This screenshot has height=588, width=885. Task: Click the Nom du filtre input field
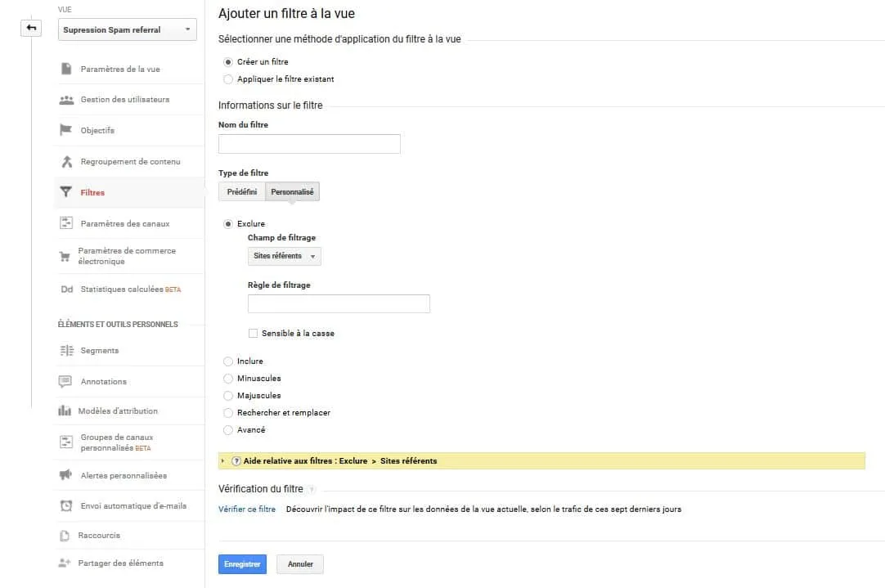pyautogui.click(x=309, y=144)
